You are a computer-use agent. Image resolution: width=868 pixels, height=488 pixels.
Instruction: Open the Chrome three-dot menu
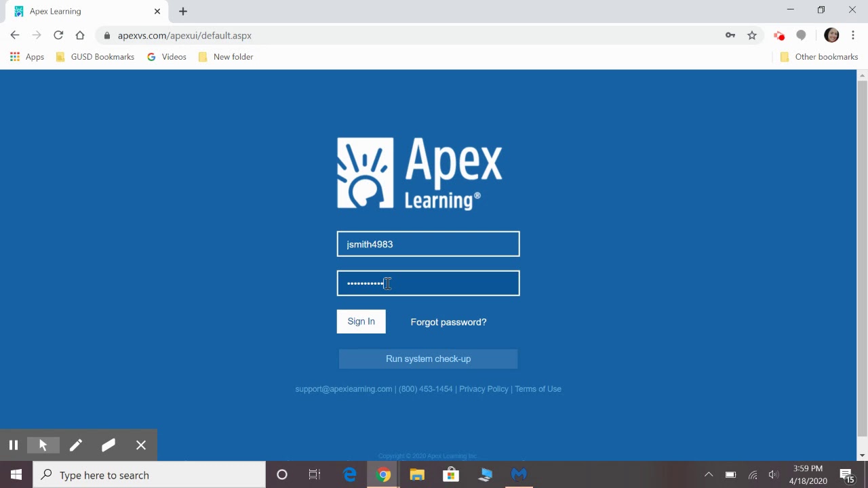[x=853, y=35]
